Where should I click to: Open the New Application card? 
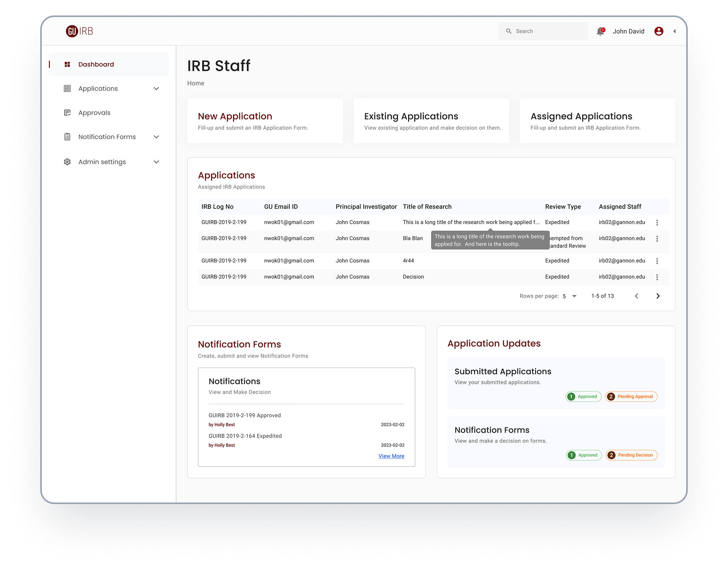[x=265, y=121]
